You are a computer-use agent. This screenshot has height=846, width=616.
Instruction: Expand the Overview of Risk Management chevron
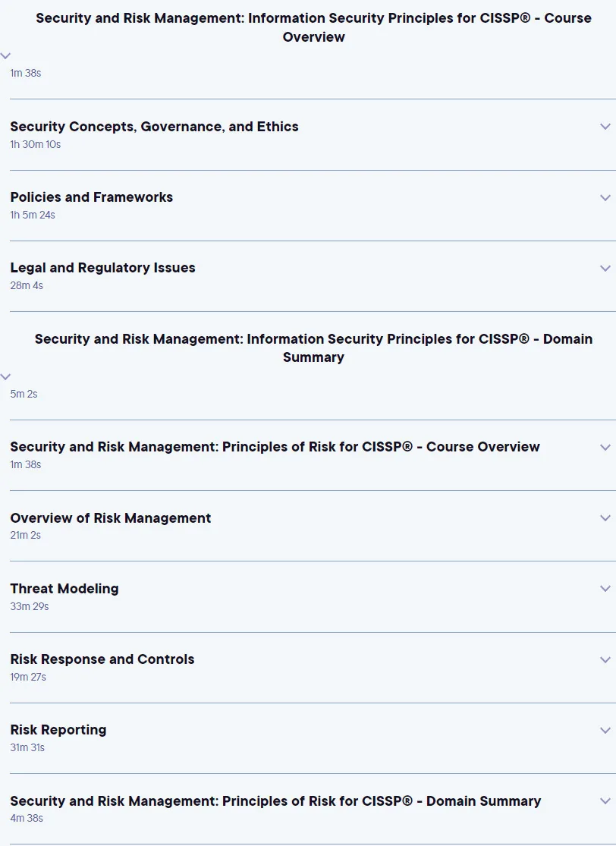(605, 518)
